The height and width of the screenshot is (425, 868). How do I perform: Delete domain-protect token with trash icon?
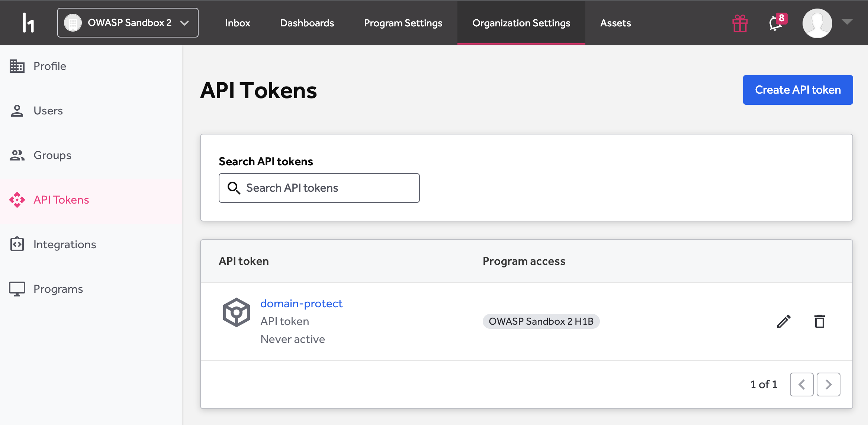820,321
